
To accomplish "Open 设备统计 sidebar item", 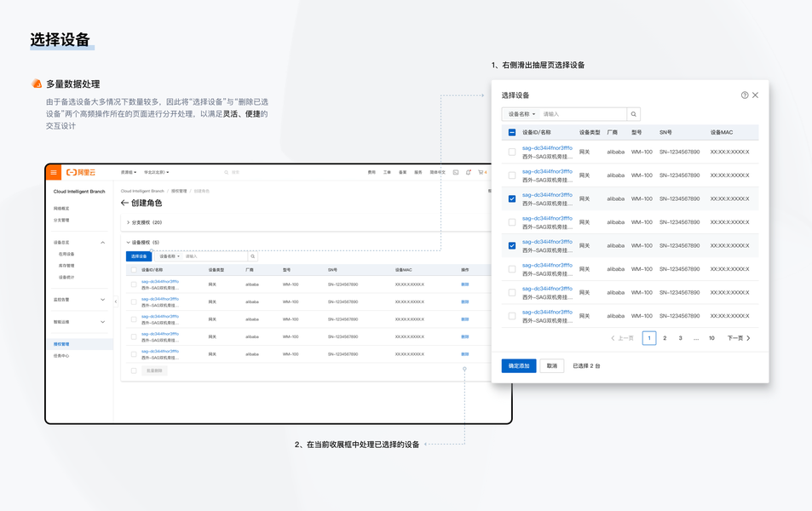I will (x=66, y=278).
